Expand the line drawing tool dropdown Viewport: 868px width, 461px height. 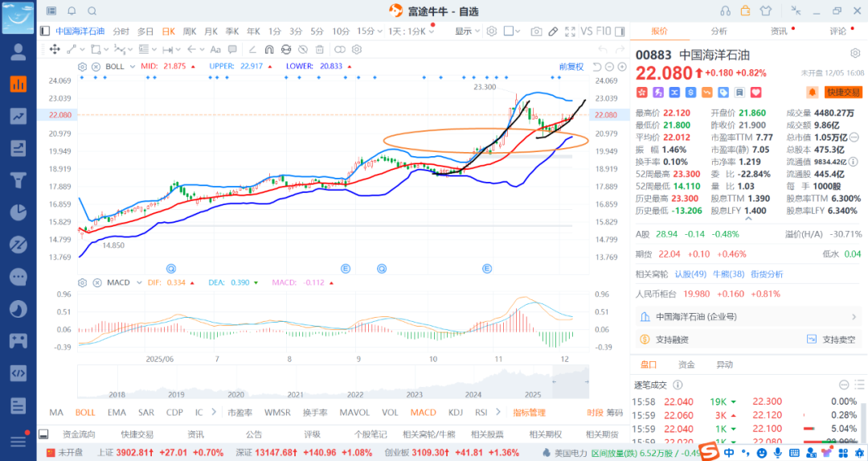coord(81,49)
